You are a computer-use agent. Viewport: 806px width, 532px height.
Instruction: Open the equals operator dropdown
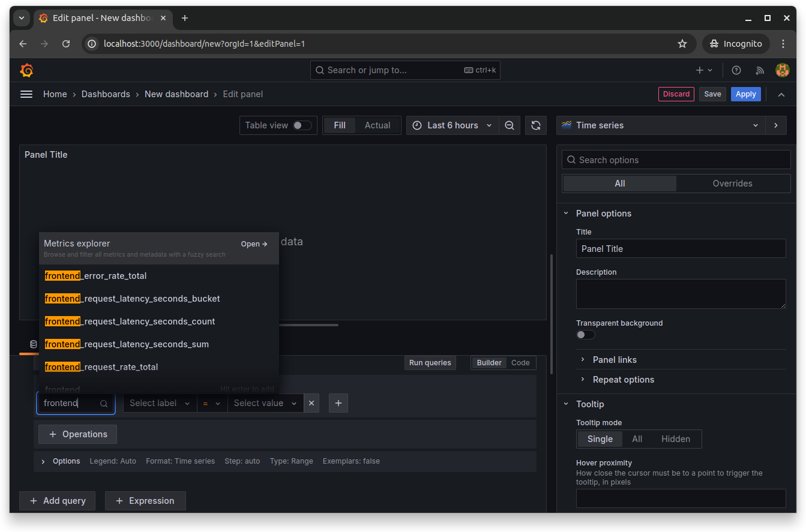pyautogui.click(x=212, y=403)
